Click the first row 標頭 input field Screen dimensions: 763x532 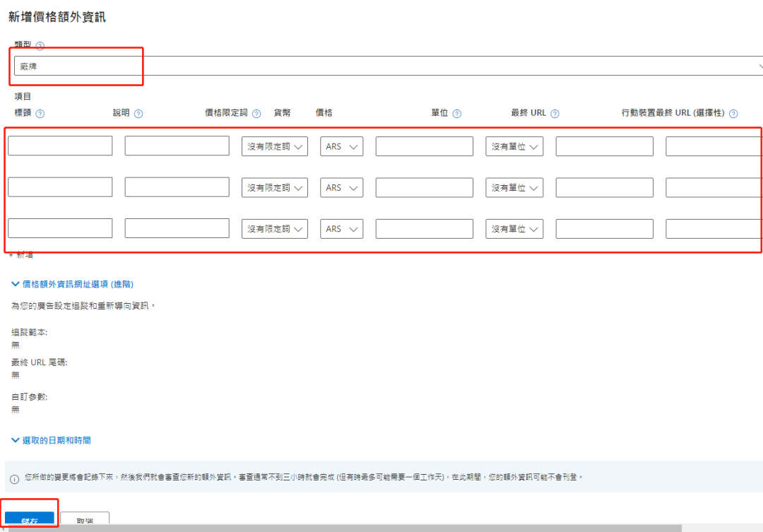[x=60, y=146]
